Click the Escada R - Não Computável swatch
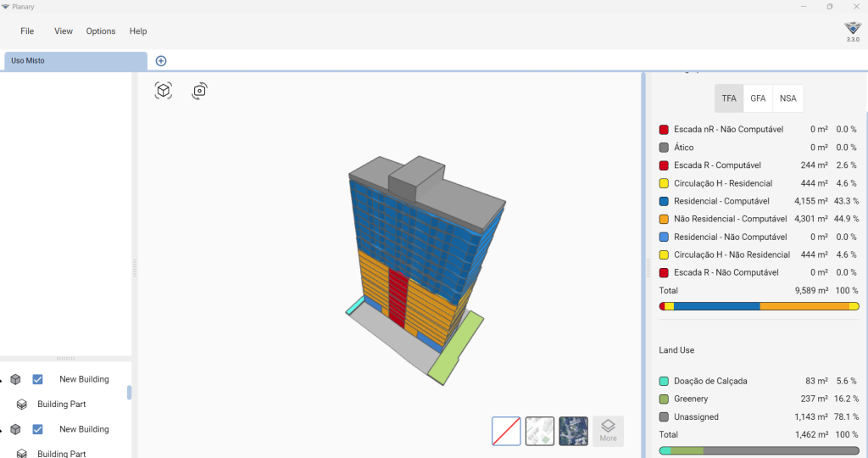This screenshot has height=458, width=868. click(x=664, y=272)
